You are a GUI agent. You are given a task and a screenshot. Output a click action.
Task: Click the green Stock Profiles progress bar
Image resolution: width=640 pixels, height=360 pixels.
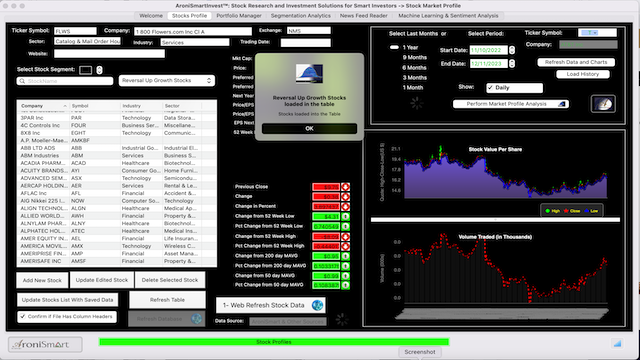(x=274, y=342)
